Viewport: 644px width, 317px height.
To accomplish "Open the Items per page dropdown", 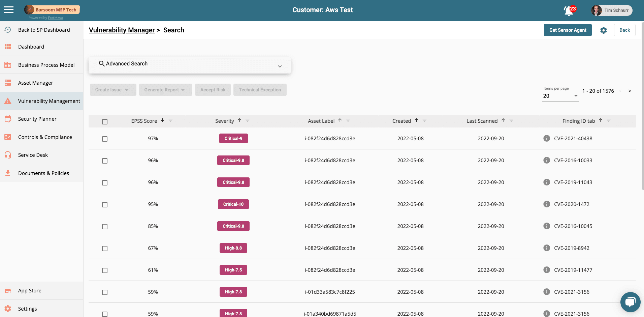I will tap(560, 96).
